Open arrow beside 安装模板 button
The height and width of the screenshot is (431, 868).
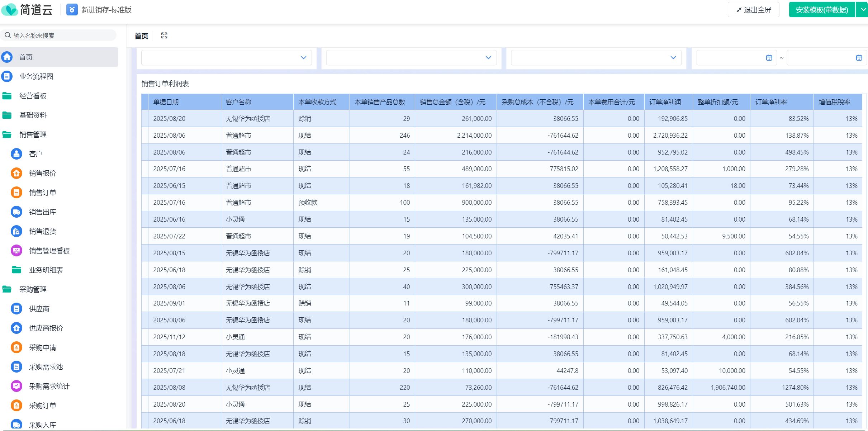pyautogui.click(x=863, y=10)
